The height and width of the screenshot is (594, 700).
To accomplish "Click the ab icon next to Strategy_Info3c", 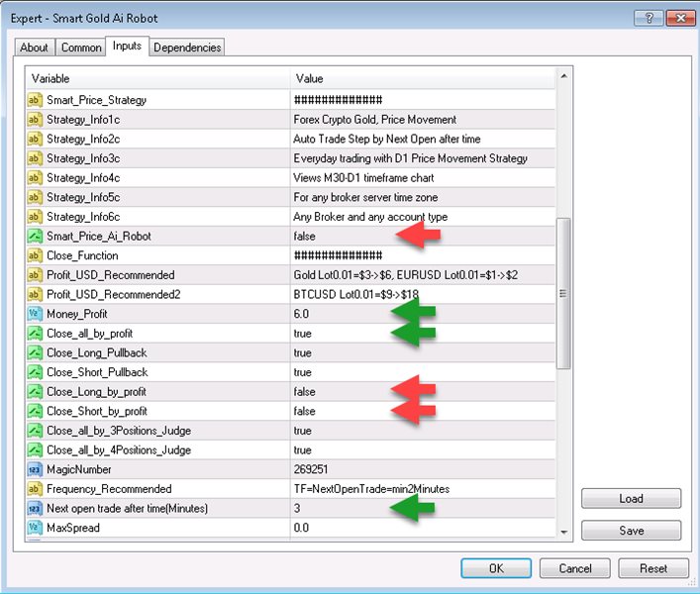I will [35, 158].
